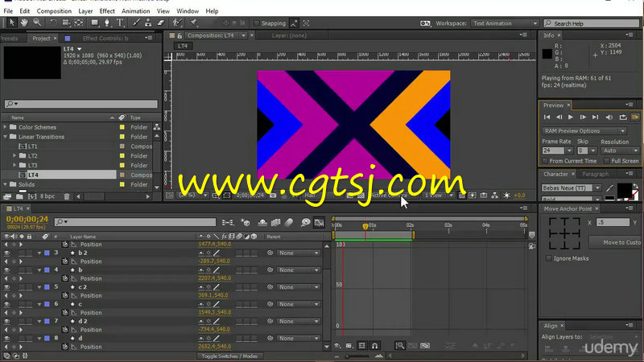Screen dimensions: 644x362
Task: Toggle Position stopwatch for layer 'c'
Action: pos(65,313)
